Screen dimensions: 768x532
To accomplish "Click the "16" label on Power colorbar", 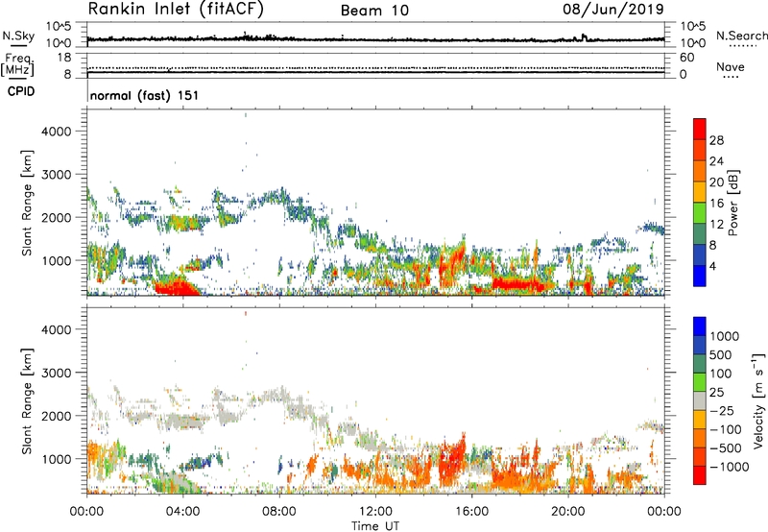I will point(716,204).
